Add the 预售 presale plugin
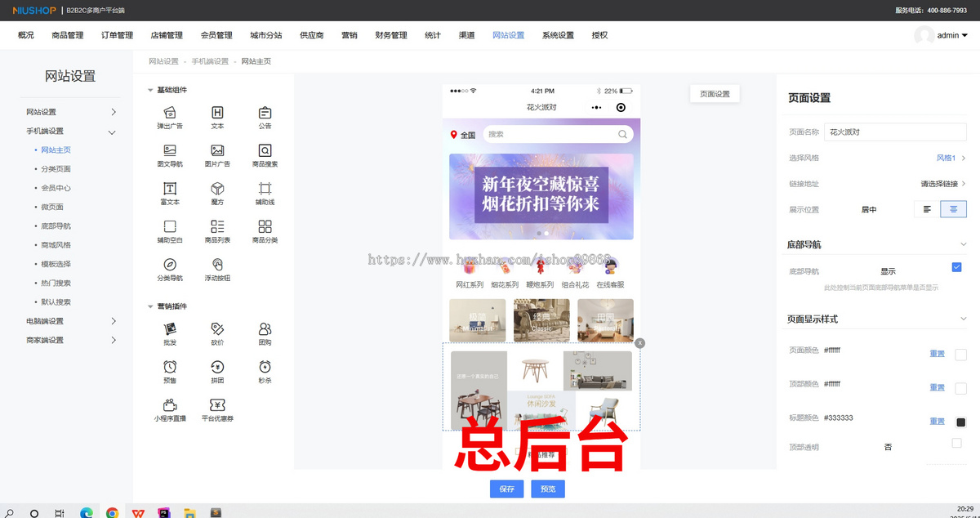Screen dimensions: 980x518 [x=170, y=373]
